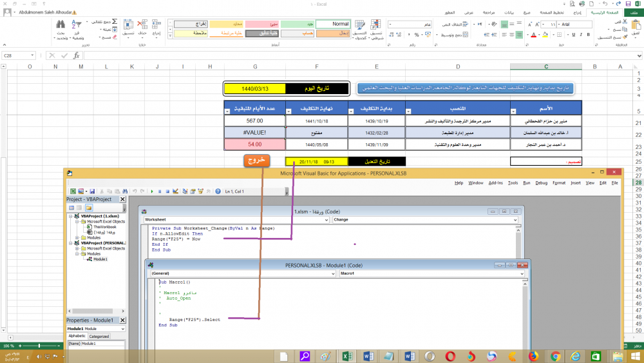Close the Project - VBAProject panel

[x=122, y=199]
